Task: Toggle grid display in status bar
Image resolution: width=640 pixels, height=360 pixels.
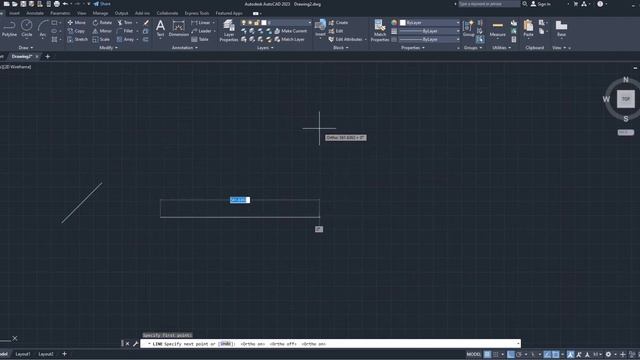Action: point(487,354)
